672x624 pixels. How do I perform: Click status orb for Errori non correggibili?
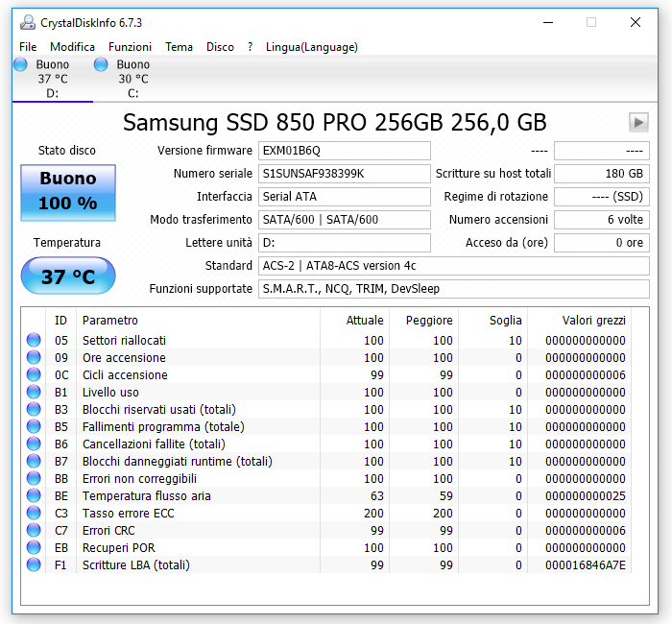click(x=34, y=478)
